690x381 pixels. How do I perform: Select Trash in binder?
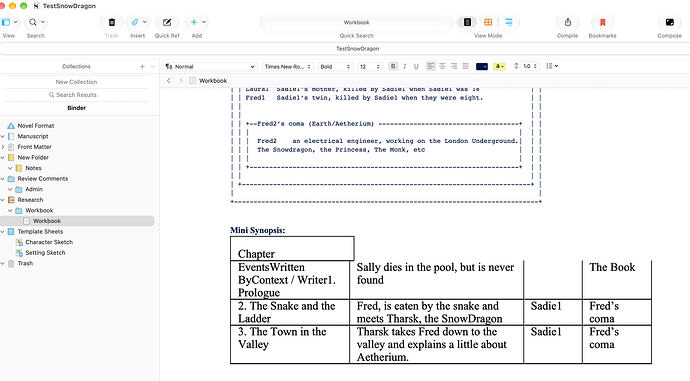(x=25, y=263)
